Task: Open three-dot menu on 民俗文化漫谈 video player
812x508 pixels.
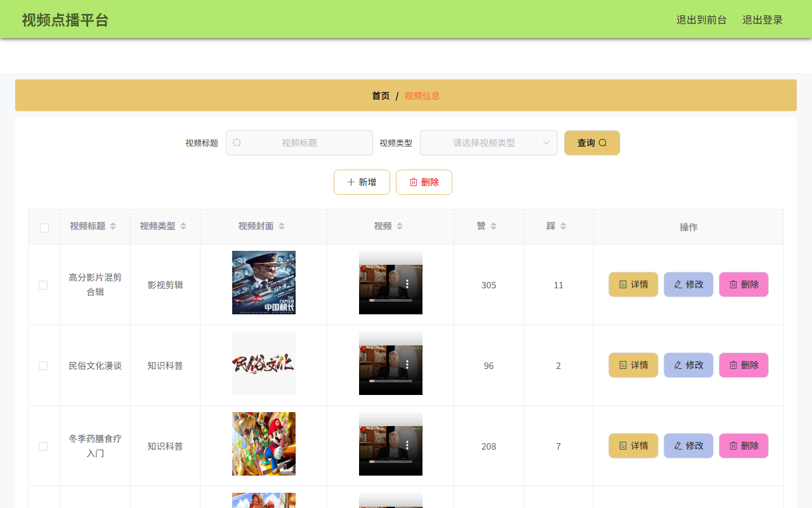Action: pos(407,363)
